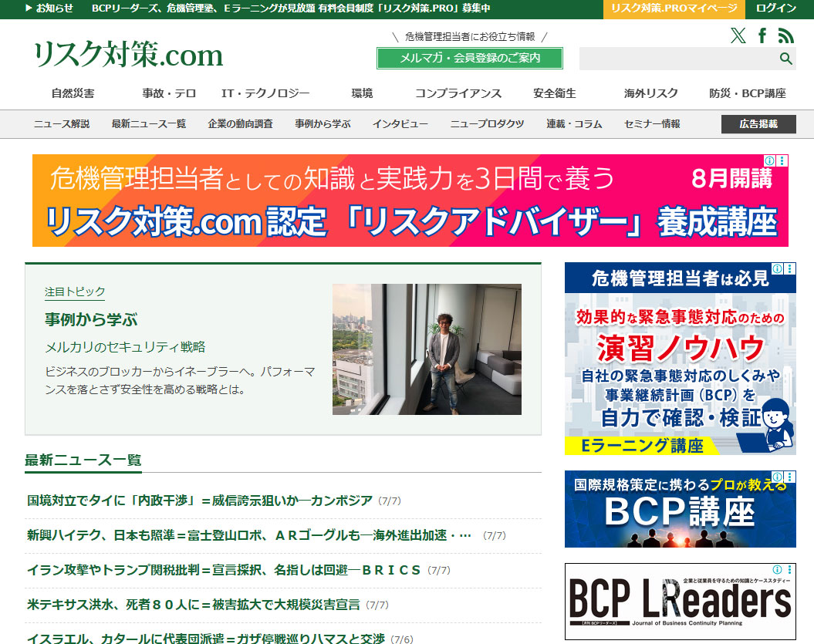Open the コンプライアンス category menu
Screen dimensions: 814x644
(x=458, y=92)
